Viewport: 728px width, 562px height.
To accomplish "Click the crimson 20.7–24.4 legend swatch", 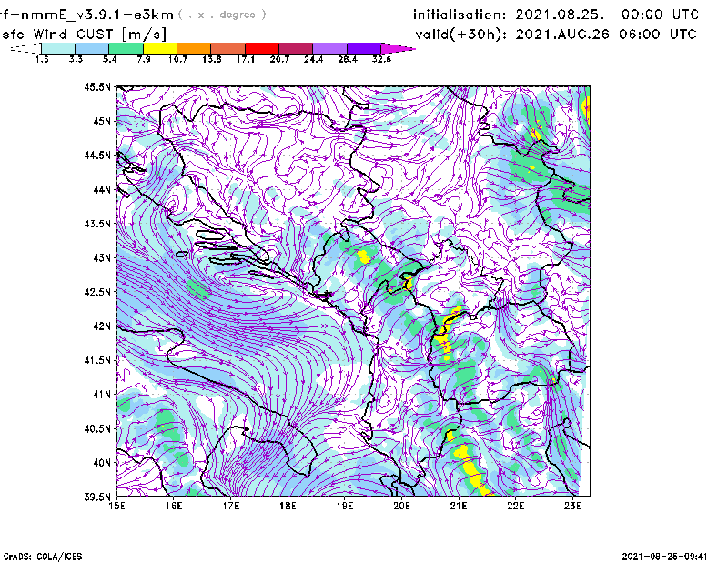I will click(x=296, y=48).
